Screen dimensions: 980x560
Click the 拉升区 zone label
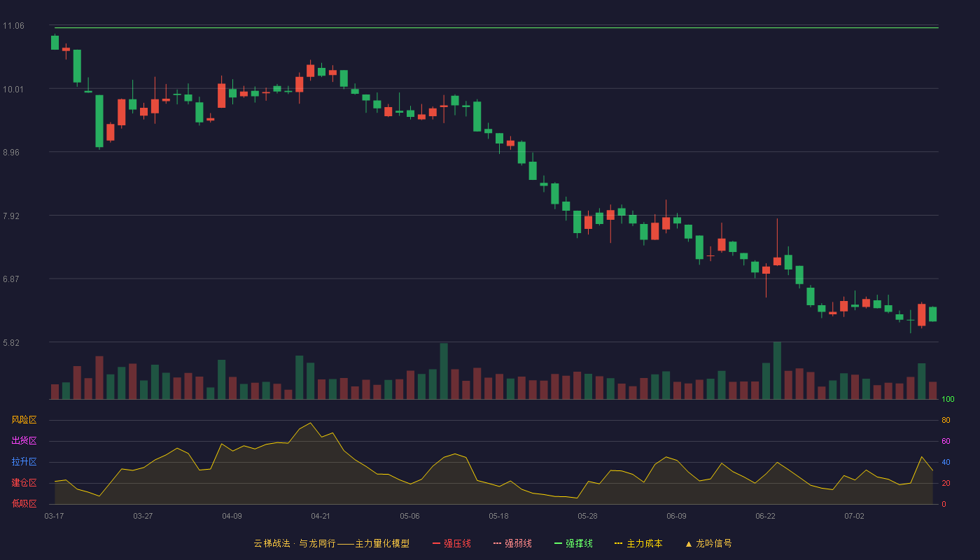(24, 462)
